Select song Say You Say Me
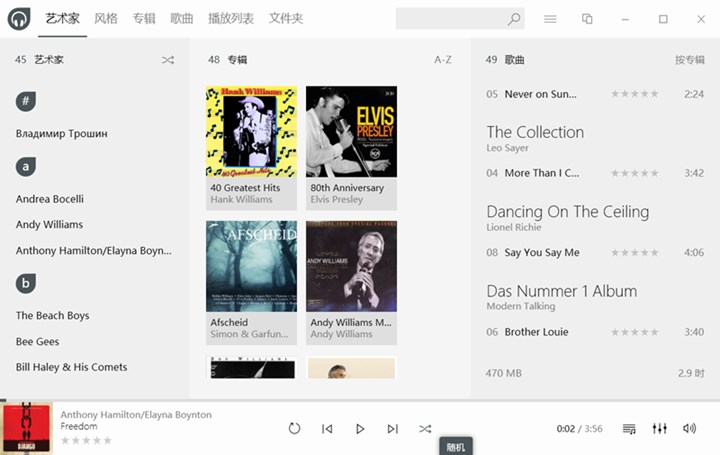This screenshot has height=455, width=720. pyautogui.click(x=542, y=253)
